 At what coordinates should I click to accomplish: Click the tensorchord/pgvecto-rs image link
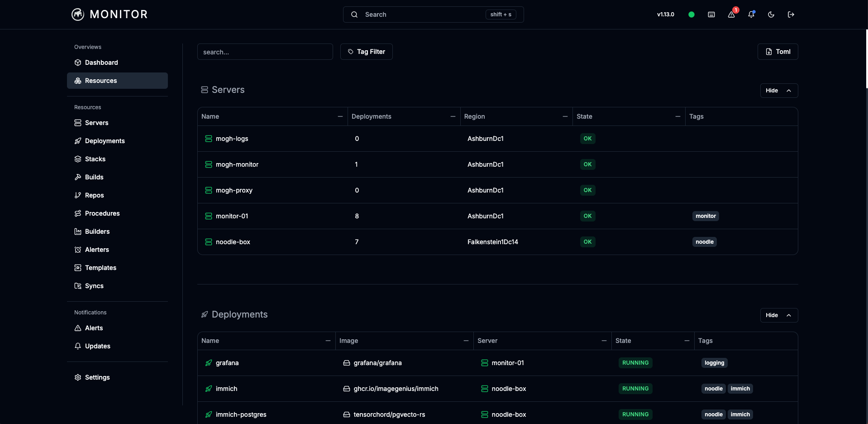[x=389, y=414]
